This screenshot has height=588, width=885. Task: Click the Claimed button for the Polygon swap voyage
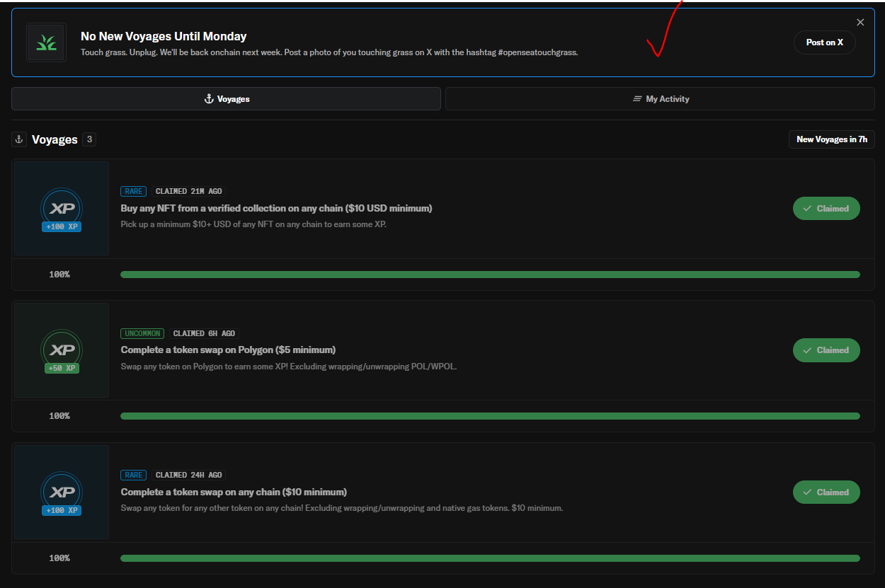[826, 350]
